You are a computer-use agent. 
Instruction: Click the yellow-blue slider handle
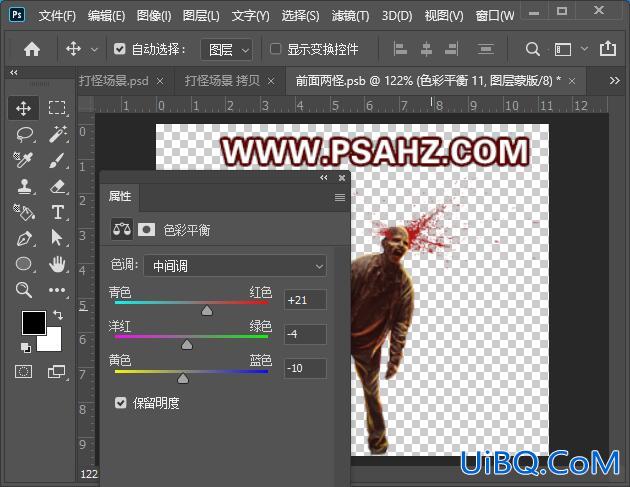pos(183,378)
